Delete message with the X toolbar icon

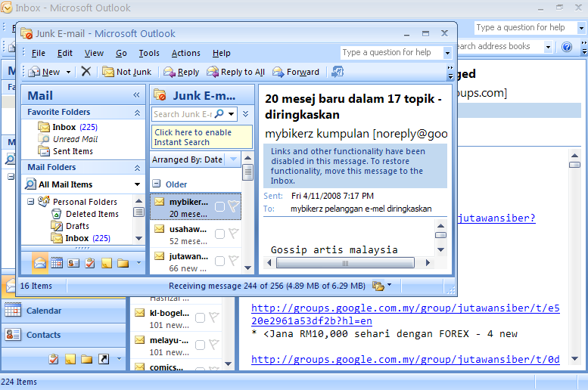86,71
